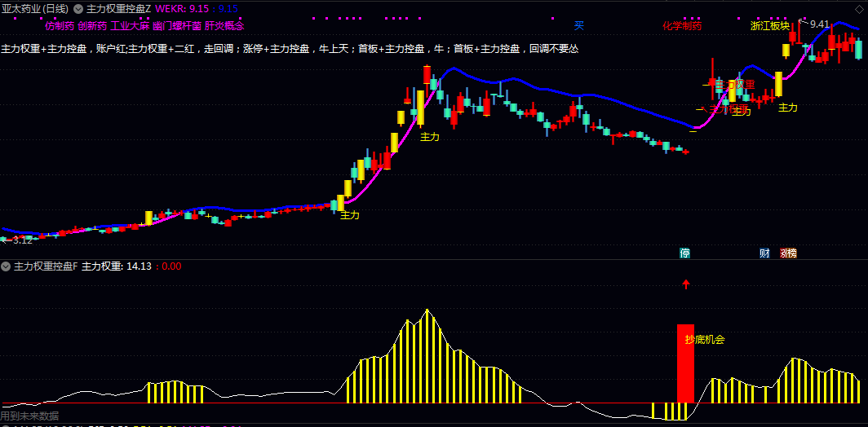Click the yellow 浙江板块 sector label
The width and height of the screenshot is (868, 427).
(x=770, y=25)
